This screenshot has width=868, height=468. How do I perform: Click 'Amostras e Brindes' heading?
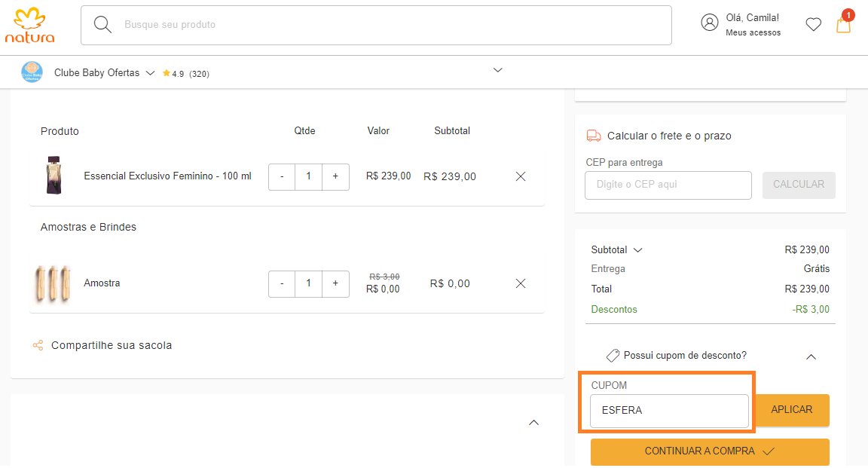pos(89,227)
